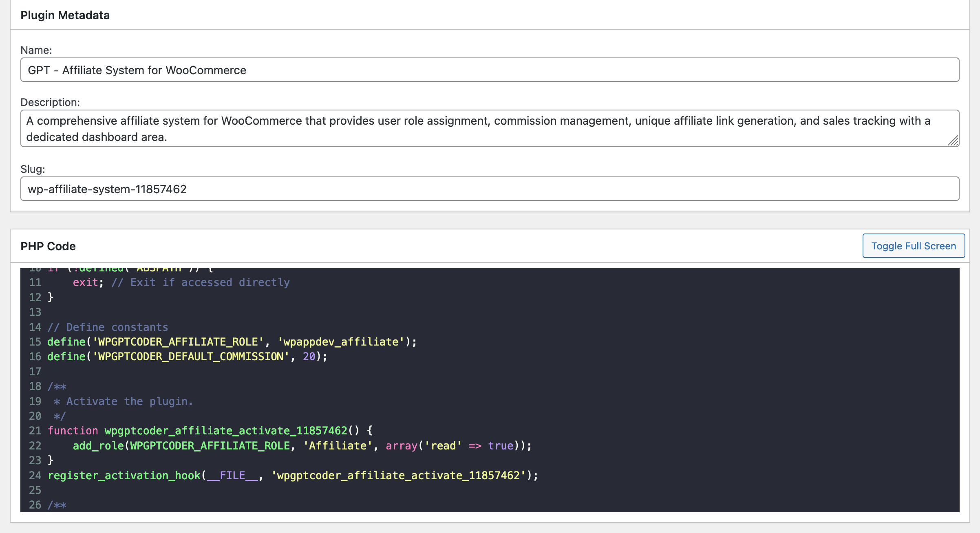Click the WPGPTCODER_DEFAULT_COMMISSION define line
Viewport: 980px width, 533px height.
pyautogui.click(x=188, y=357)
